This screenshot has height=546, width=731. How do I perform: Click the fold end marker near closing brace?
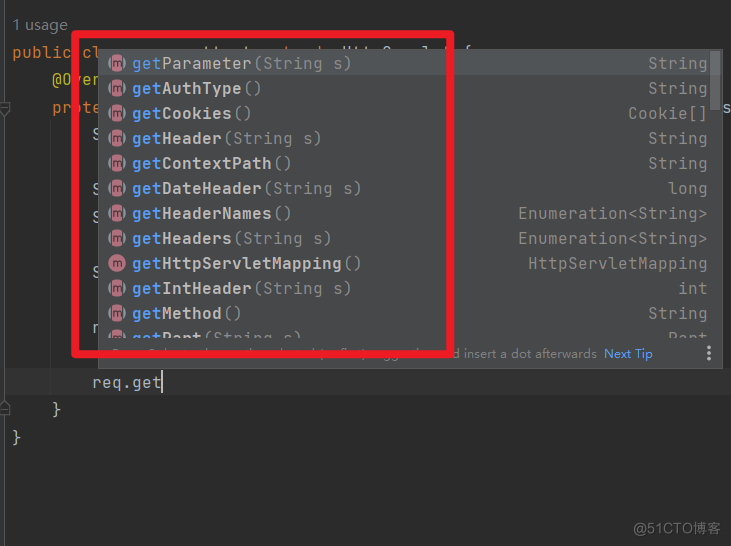point(5,408)
